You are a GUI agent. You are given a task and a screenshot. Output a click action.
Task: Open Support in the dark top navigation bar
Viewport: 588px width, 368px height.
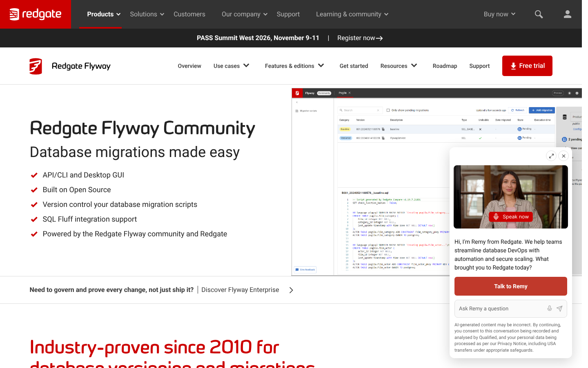coord(288,14)
